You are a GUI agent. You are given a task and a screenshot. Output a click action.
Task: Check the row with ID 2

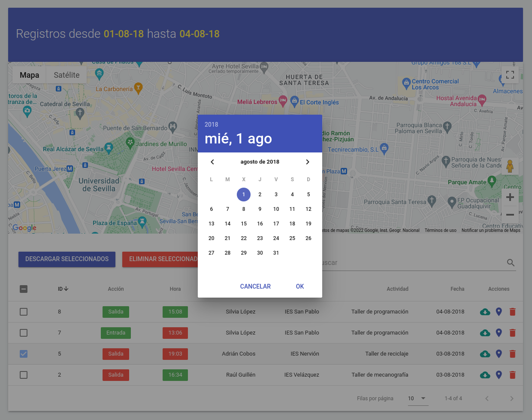coord(24,375)
